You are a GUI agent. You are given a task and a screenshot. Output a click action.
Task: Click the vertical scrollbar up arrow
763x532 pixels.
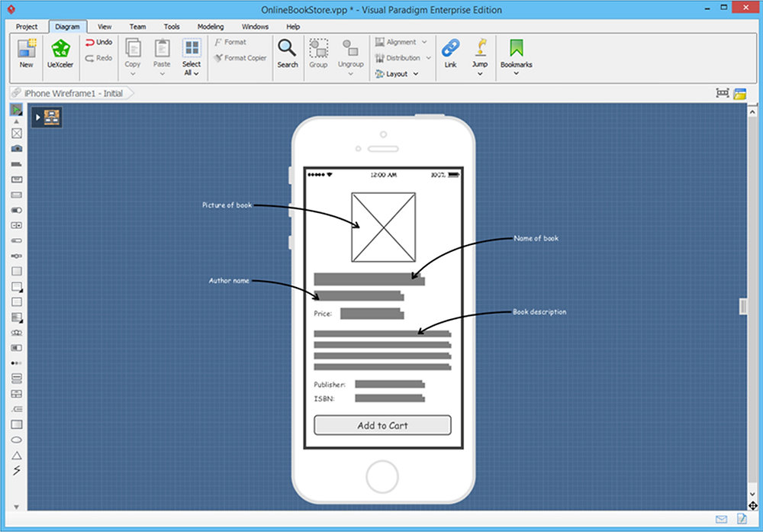pos(752,112)
